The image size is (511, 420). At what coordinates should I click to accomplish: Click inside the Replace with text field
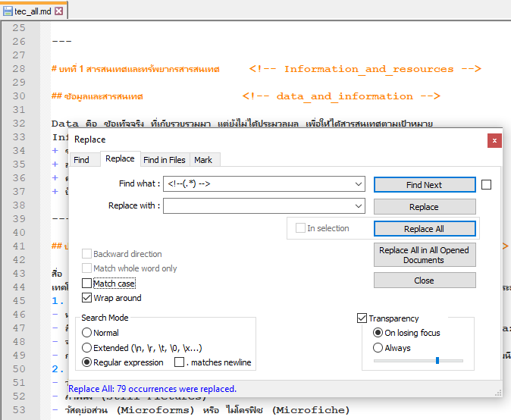coord(258,206)
